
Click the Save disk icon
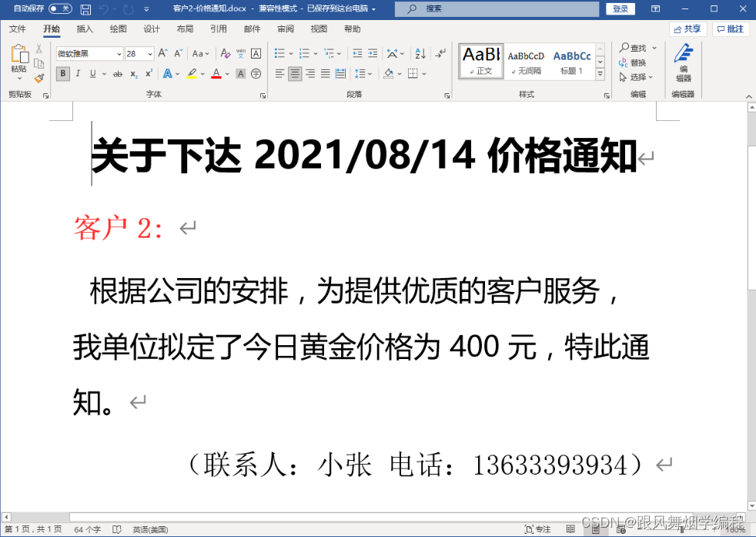[x=85, y=8]
